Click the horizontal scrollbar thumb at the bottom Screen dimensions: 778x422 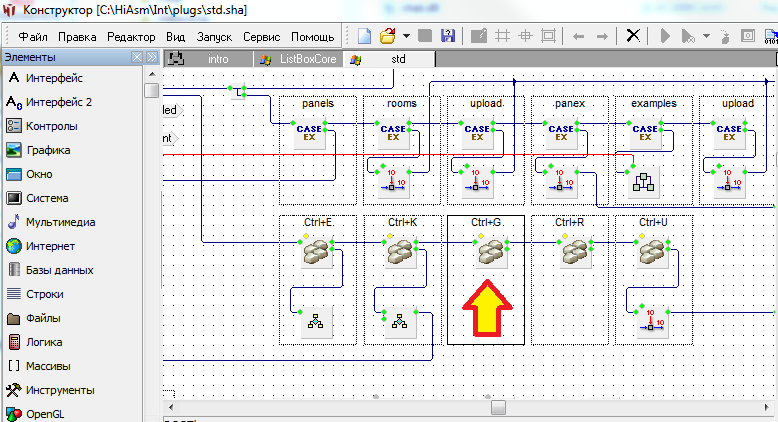click(x=497, y=407)
